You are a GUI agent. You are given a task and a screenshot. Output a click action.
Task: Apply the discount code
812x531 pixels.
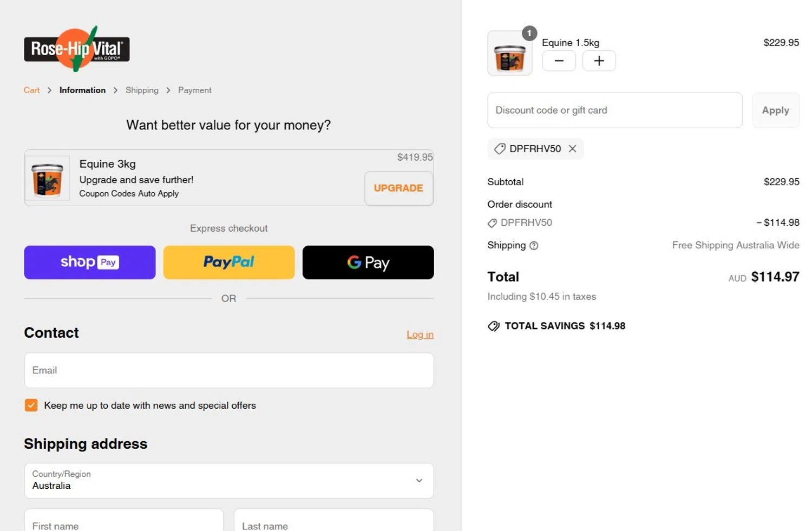tap(775, 110)
